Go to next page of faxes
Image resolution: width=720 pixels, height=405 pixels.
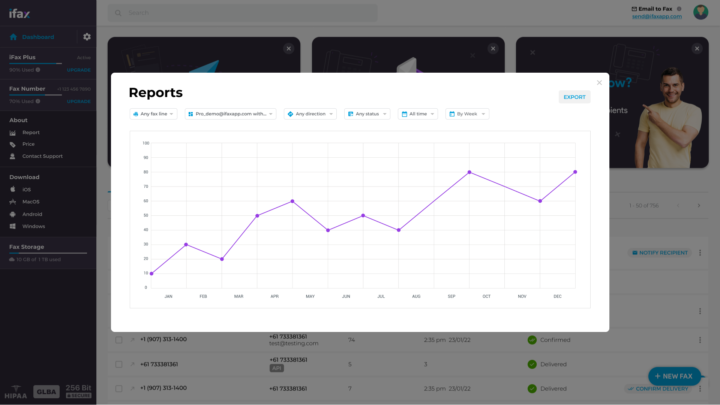coord(699,206)
